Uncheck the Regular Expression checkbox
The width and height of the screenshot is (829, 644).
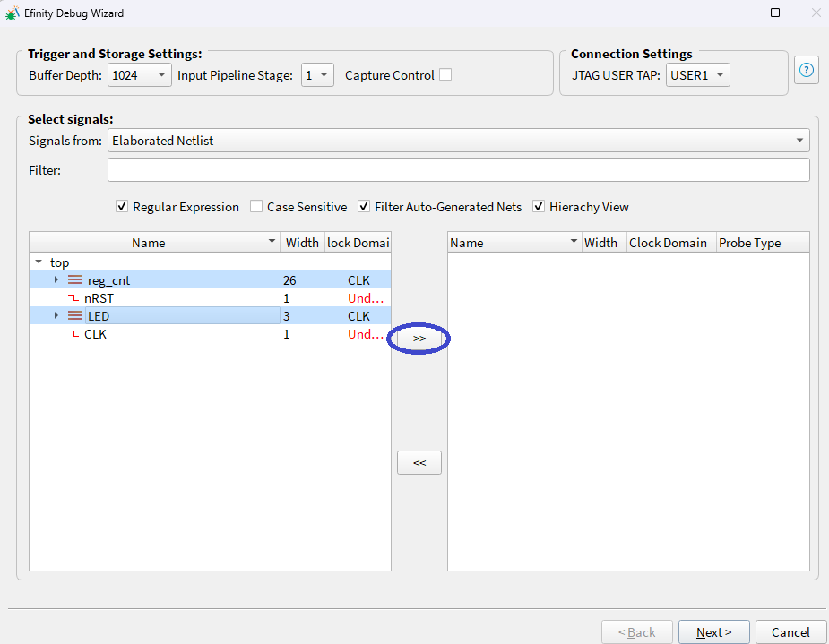[x=122, y=207]
